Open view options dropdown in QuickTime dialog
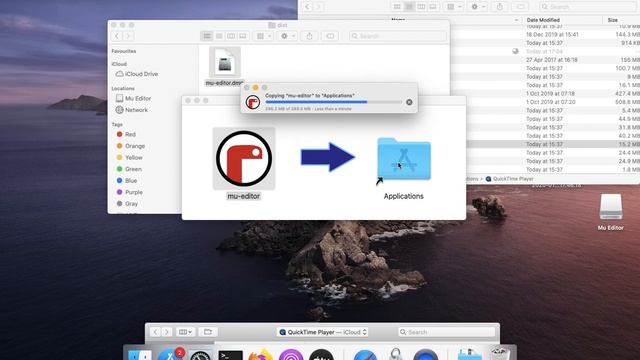This screenshot has height=360, width=640. 185,332
